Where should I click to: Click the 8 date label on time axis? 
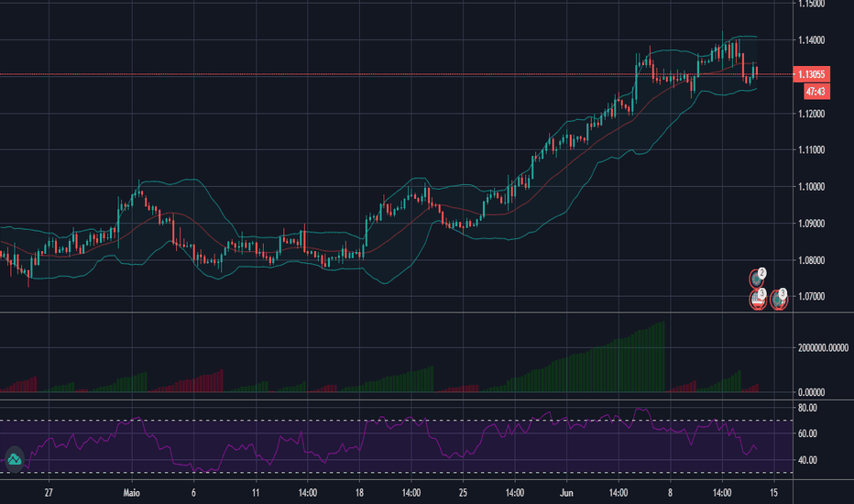(x=670, y=493)
